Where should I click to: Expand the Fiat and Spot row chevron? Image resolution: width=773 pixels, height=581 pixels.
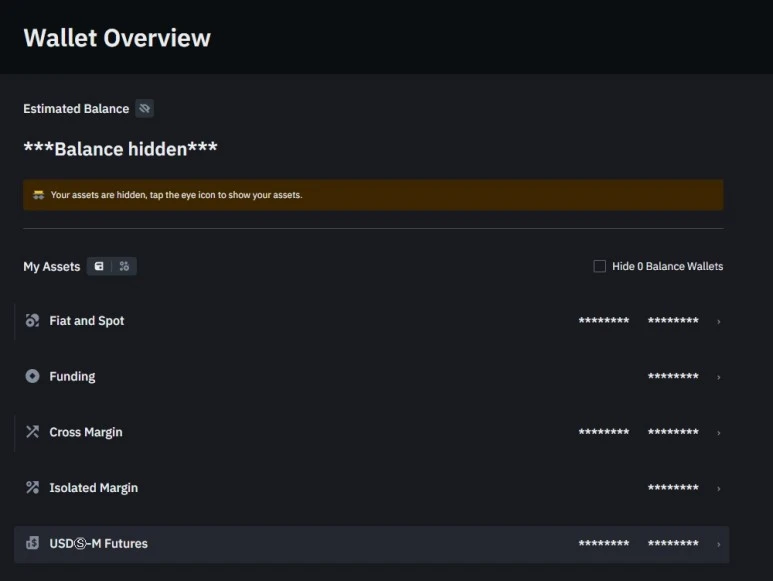click(x=719, y=321)
